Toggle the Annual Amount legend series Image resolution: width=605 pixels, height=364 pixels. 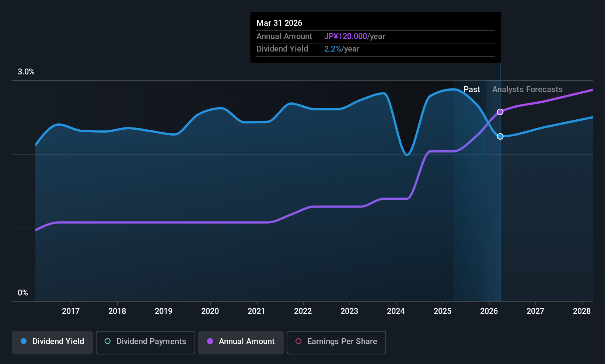tap(241, 342)
